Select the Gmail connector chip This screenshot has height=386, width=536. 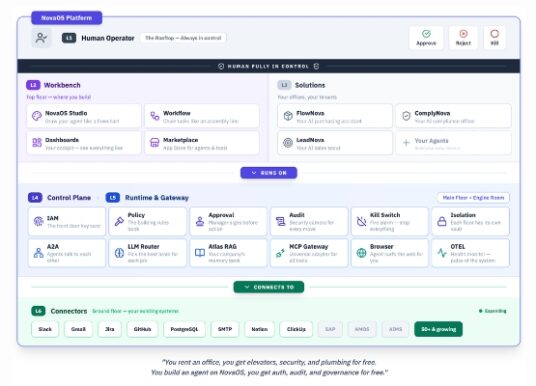78,329
